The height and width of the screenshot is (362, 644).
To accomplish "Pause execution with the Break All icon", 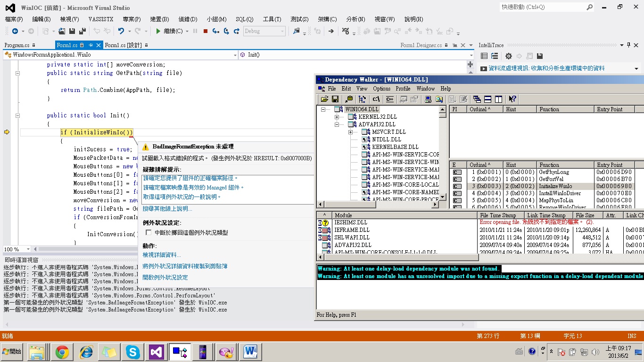I will click(195, 31).
